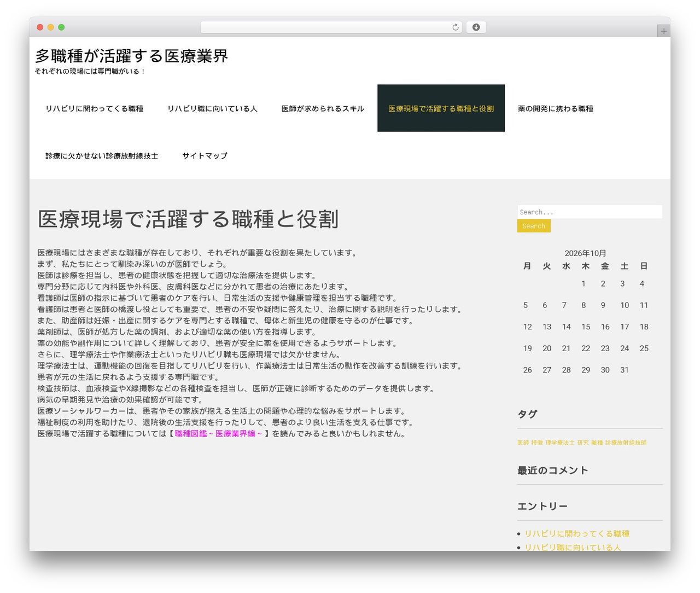Open the リハビリ職に向いている人 nav menu item
The image size is (700, 593).
[x=212, y=108]
